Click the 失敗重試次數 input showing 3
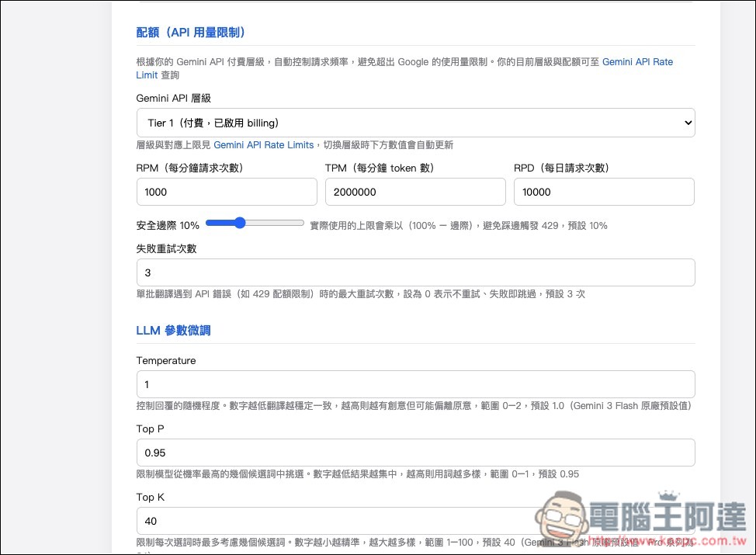The image size is (756, 555). coord(415,272)
